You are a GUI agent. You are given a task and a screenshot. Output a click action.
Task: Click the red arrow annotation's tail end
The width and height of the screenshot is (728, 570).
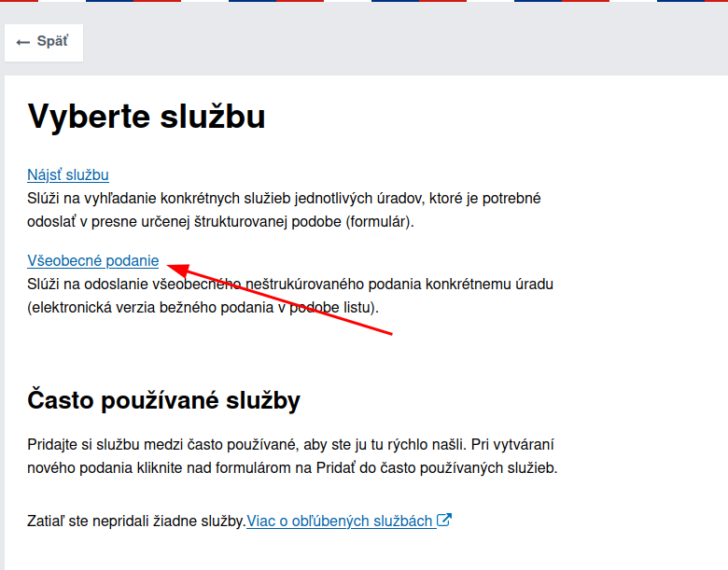pos(390,333)
